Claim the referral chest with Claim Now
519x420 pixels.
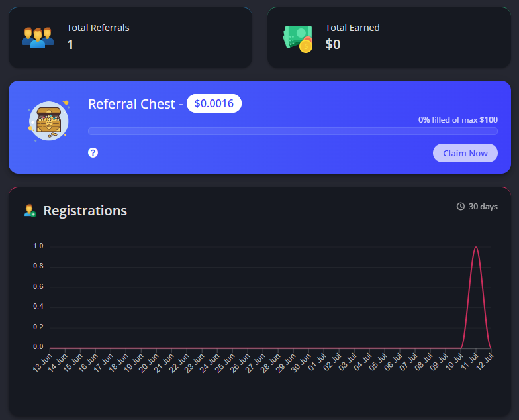465,153
